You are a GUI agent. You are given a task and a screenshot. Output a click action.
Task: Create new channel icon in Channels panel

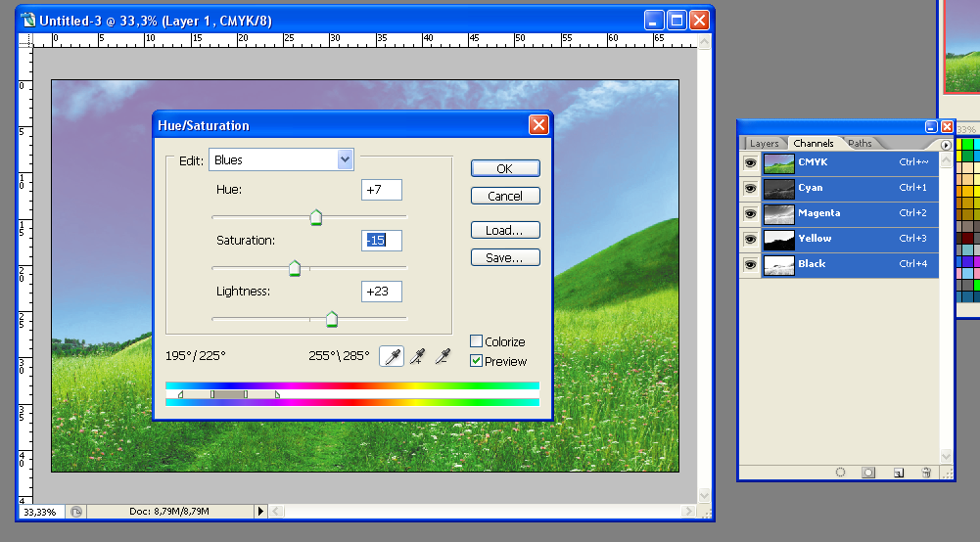(898, 473)
